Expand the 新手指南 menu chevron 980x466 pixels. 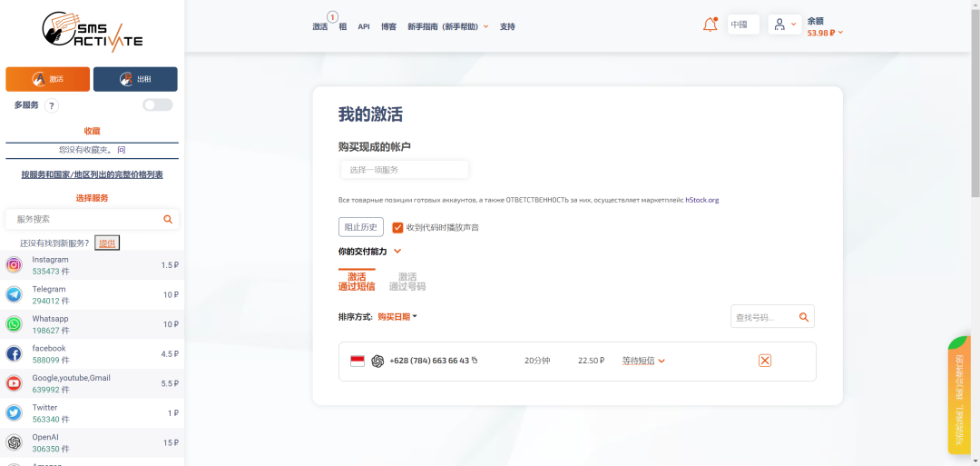pyautogui.click(x=485, y=27)
